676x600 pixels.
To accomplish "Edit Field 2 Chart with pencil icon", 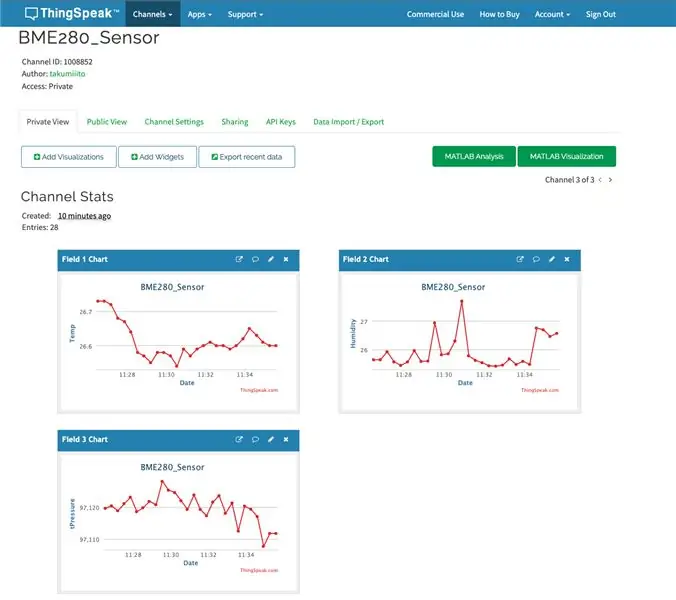I will pos(552,259).
